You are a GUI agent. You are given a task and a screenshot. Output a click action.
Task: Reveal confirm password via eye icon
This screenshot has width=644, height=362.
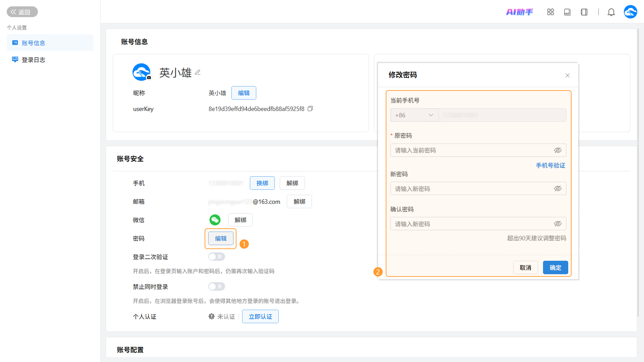[x=557, y=224]
